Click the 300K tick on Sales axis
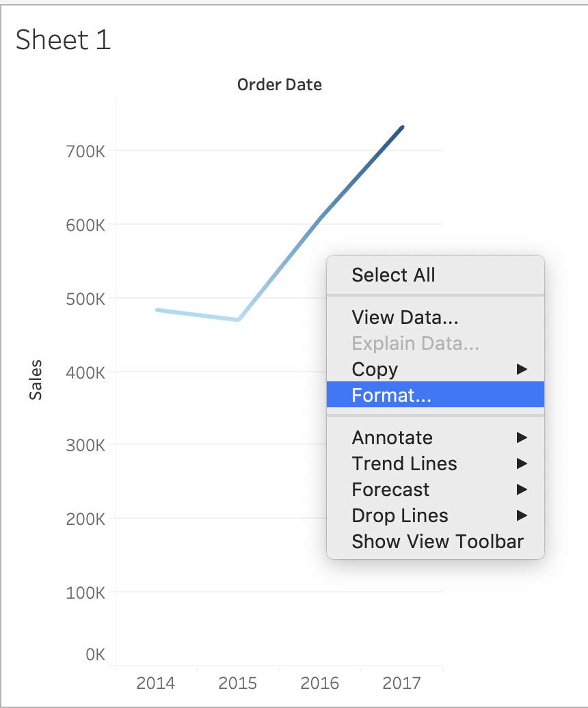 coord(85,445)
